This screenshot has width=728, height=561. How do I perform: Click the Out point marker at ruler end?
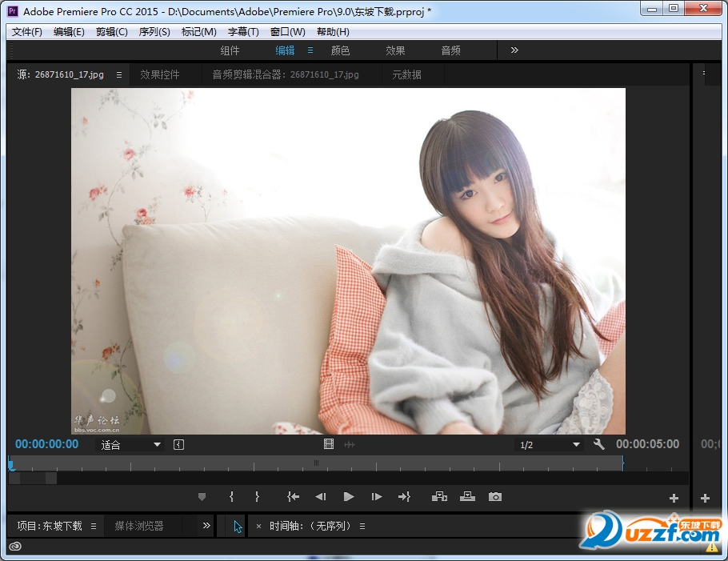[x=622, y=463]
